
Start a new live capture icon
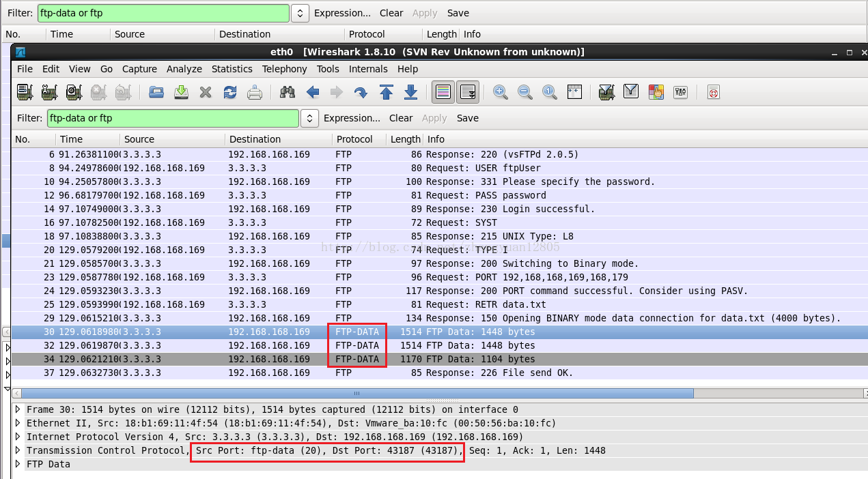point(74,92)
